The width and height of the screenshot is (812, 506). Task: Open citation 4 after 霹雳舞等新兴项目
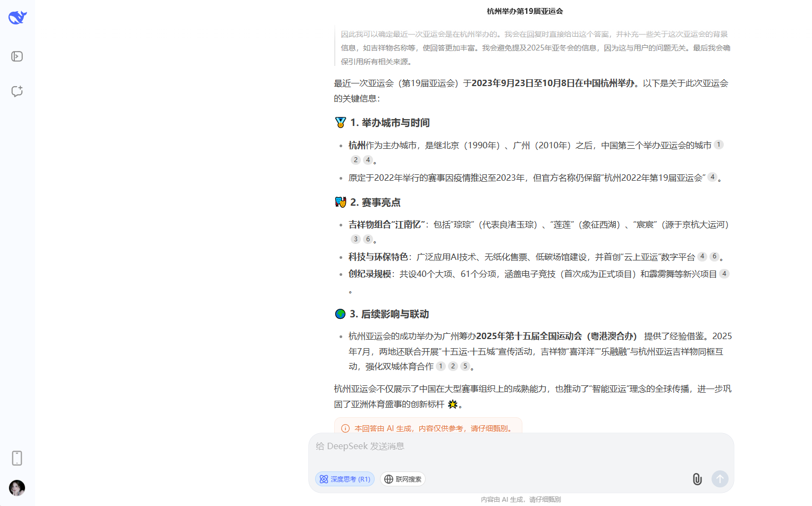(x=724, y=274)
